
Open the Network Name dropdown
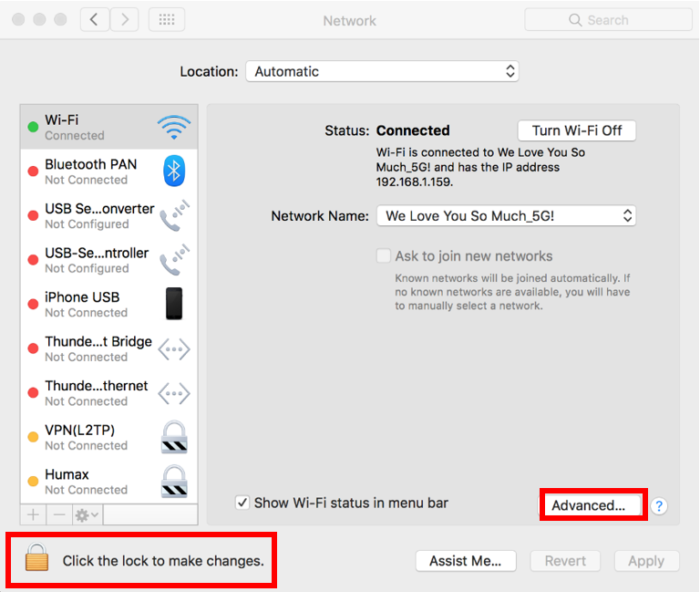click(506, 216)
